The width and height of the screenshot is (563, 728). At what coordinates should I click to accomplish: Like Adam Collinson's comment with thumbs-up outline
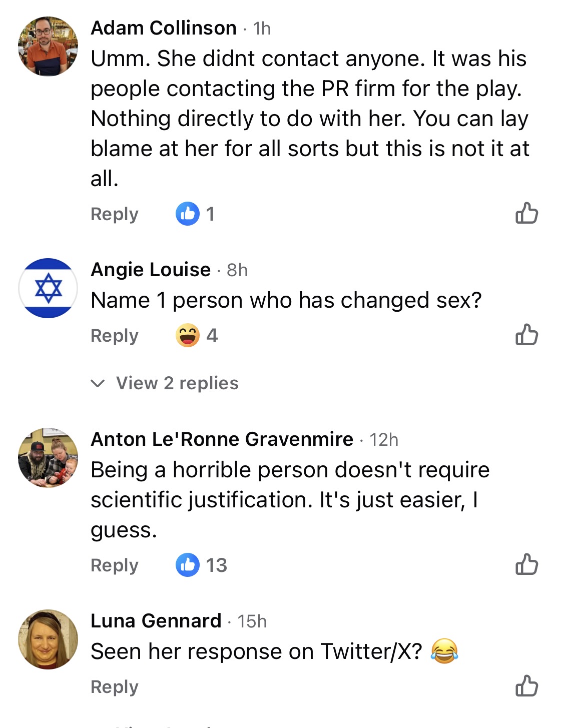(526, 213)
